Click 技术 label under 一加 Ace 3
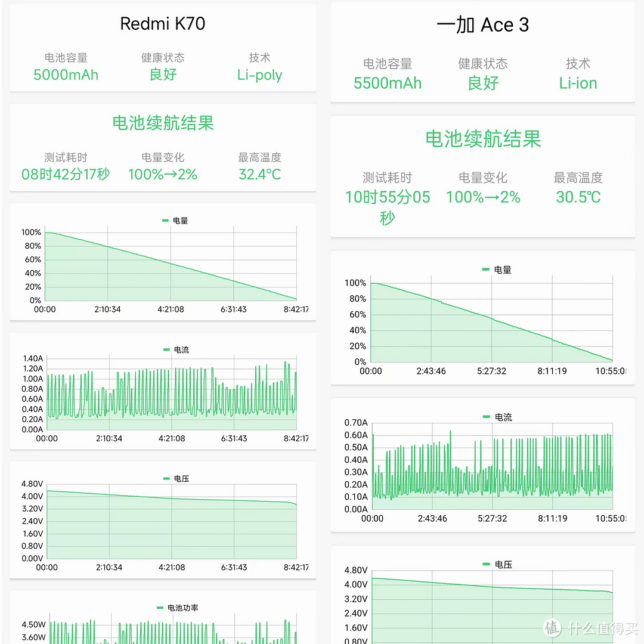 pyautogui.click(x=578, y=64)
